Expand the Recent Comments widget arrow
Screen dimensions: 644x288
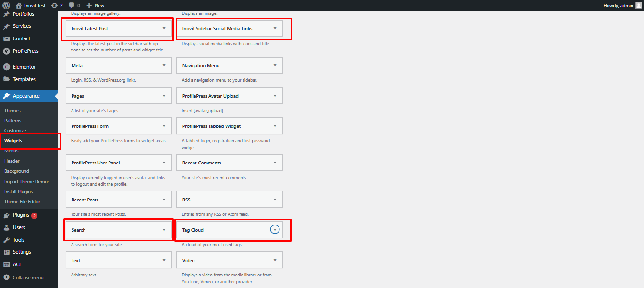(x=275, y=163)
